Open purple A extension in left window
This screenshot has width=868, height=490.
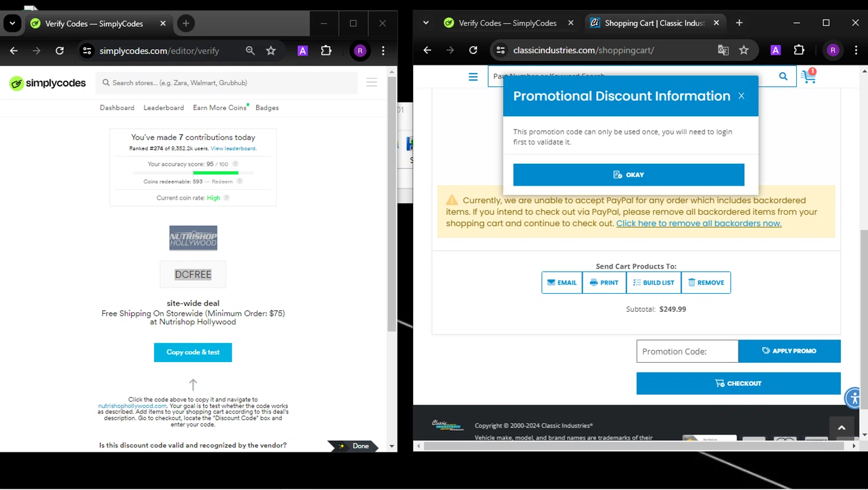click(303, 51)
